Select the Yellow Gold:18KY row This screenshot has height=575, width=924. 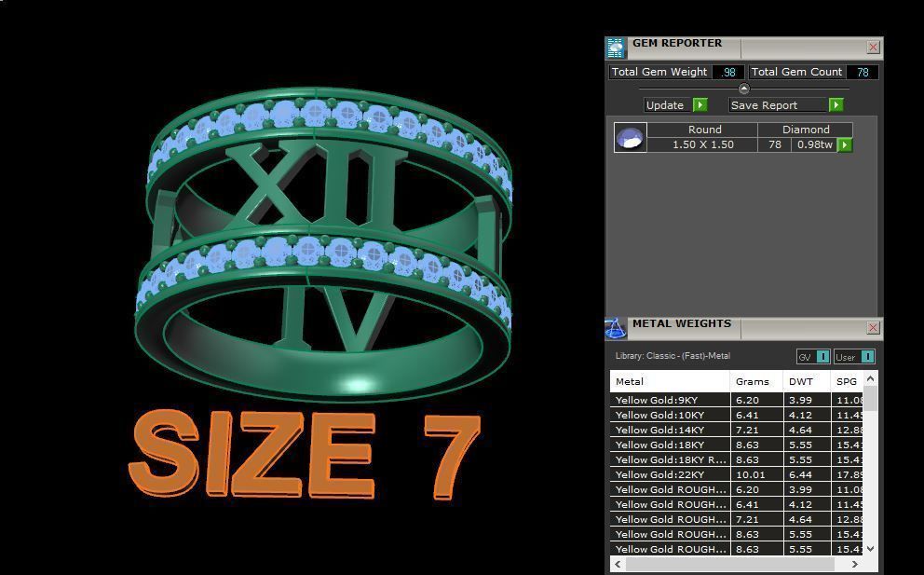tap(737, 445)
